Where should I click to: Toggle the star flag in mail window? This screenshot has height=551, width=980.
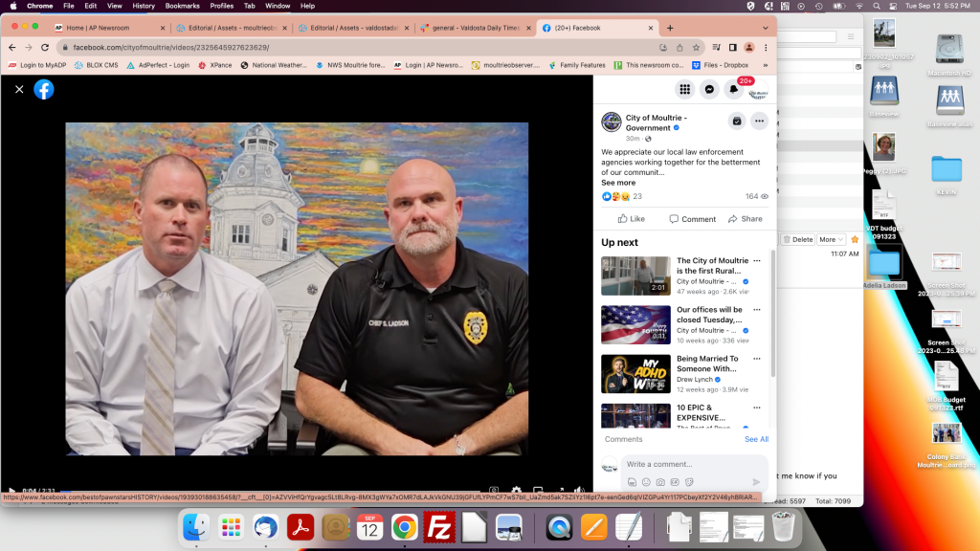click(x=855, y=239)
